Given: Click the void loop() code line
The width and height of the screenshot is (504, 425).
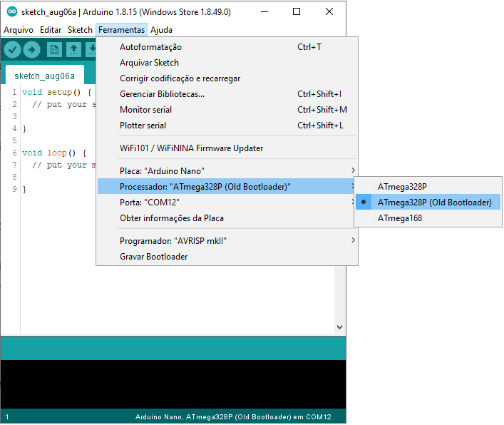Looking at the screenshot, I should [54, 153].
